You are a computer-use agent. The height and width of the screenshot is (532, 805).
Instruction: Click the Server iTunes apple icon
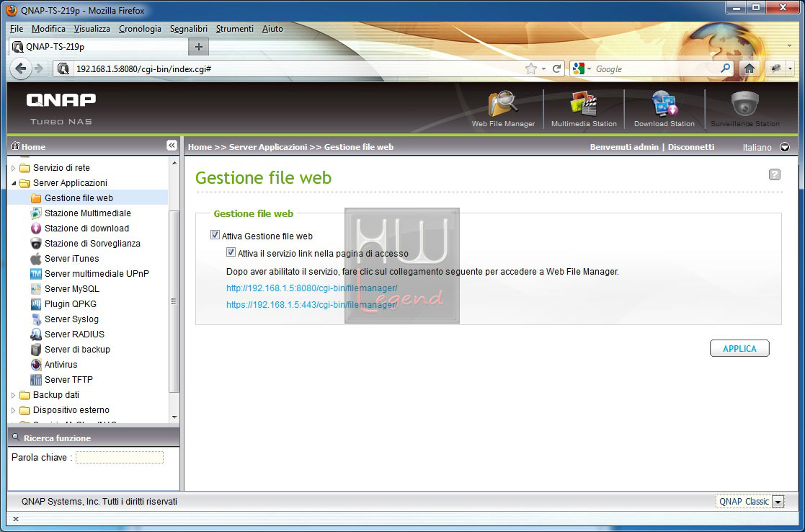(x=36, y=259)
